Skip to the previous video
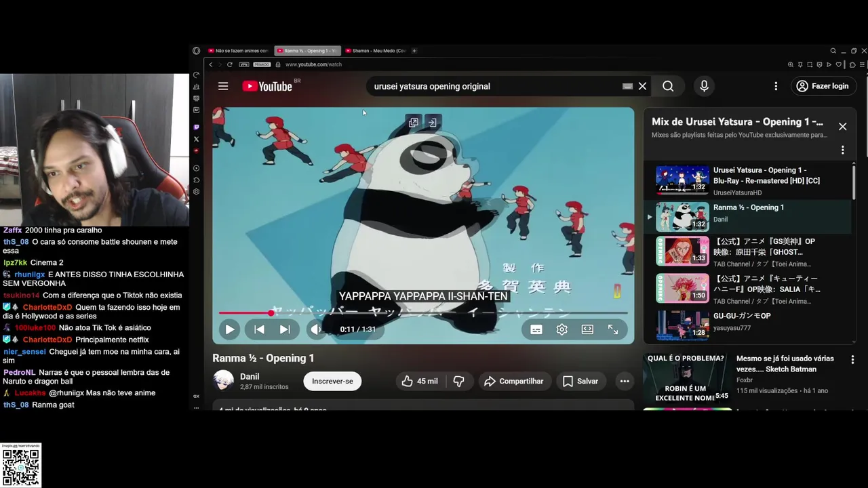868x488 pixels. coord(259,329)
